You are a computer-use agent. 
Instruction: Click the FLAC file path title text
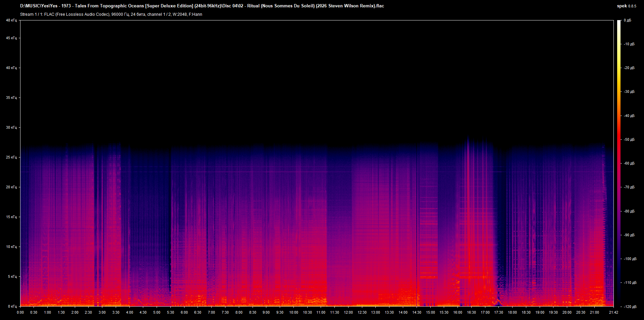202,6
